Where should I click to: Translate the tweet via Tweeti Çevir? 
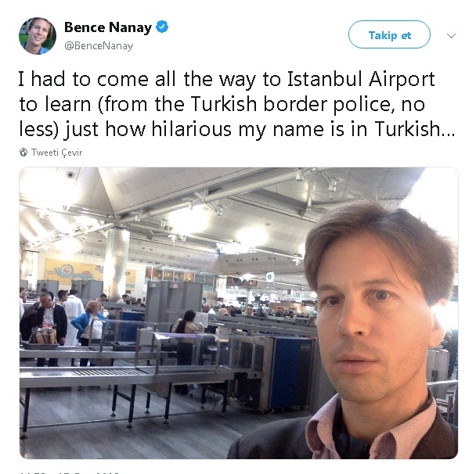pyautogui.click(x=56, y=153)
